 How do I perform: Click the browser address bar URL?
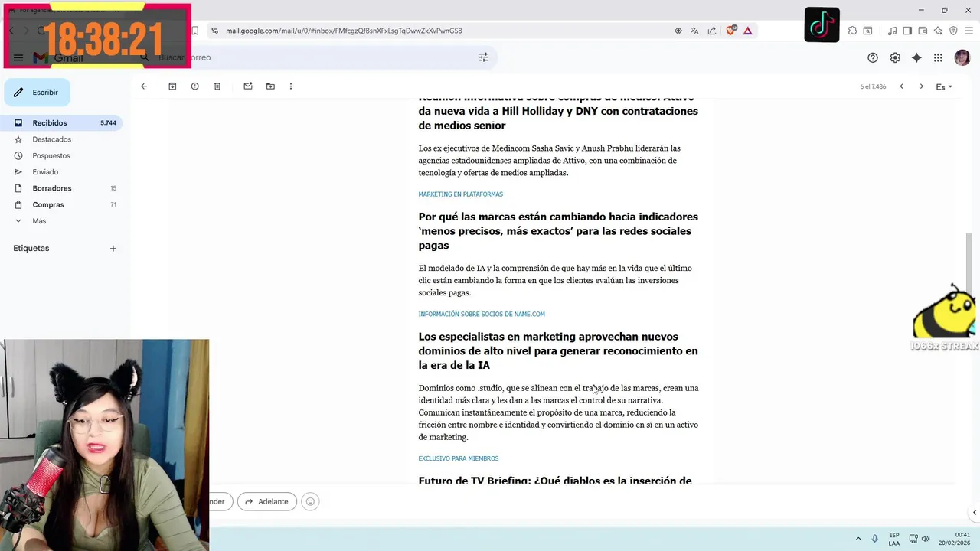click(344, 31)
